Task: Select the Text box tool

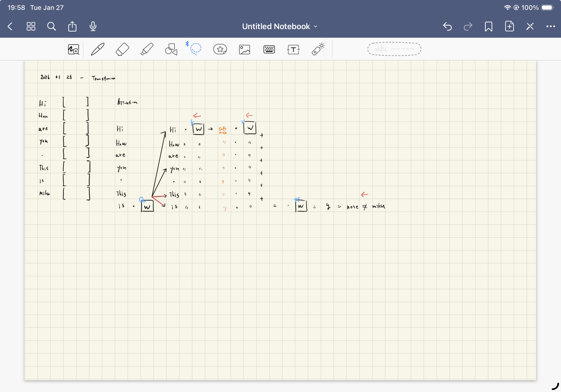Action: (x=293, y=49)
